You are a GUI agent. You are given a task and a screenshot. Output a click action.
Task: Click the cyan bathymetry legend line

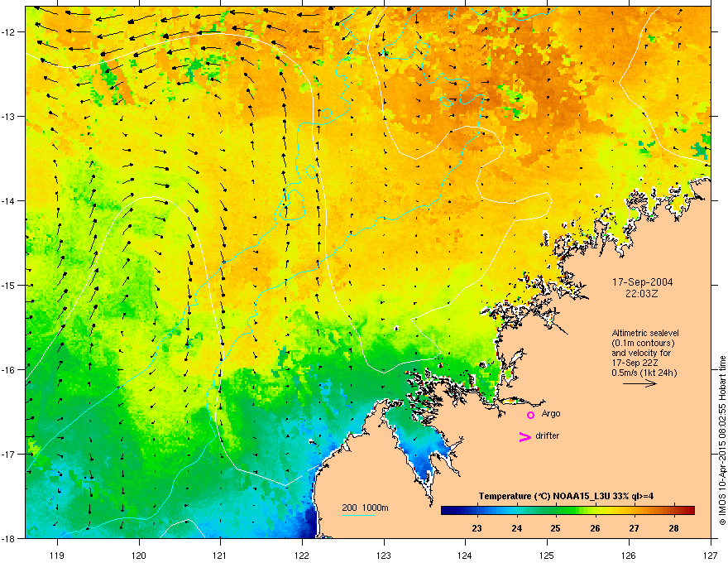point(359,515)
